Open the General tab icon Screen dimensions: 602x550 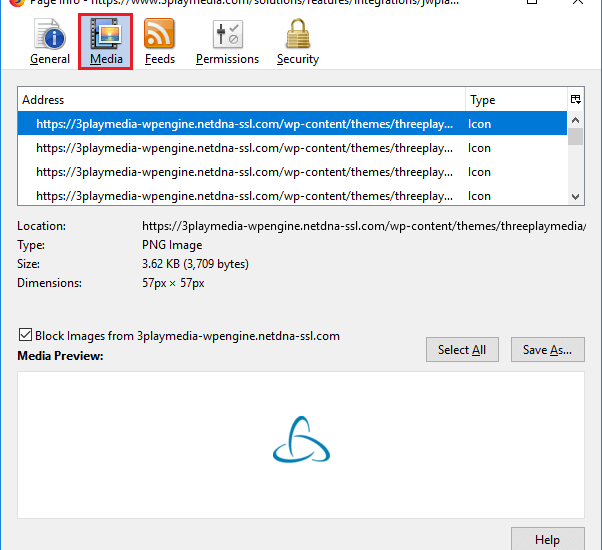50,42
